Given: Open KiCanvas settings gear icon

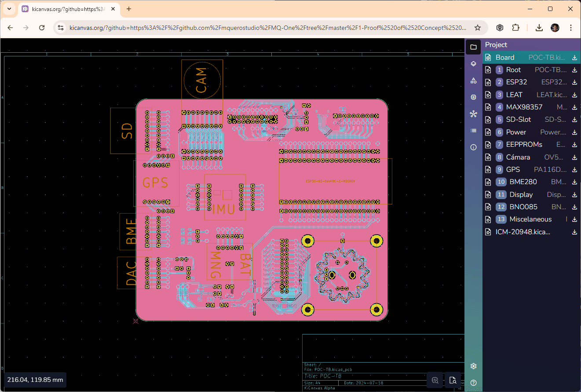Looking at the screenshot, I should click(473, 366).
